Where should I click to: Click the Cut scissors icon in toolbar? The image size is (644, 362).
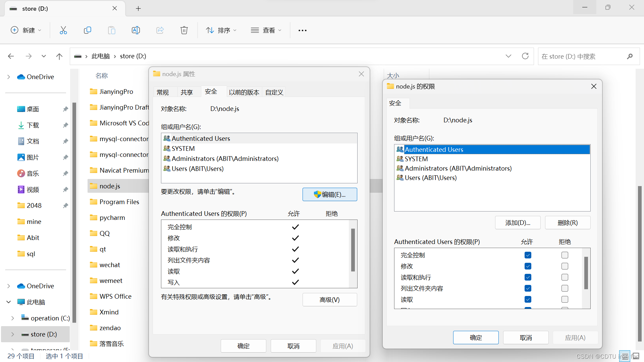(x=63, y=30)
